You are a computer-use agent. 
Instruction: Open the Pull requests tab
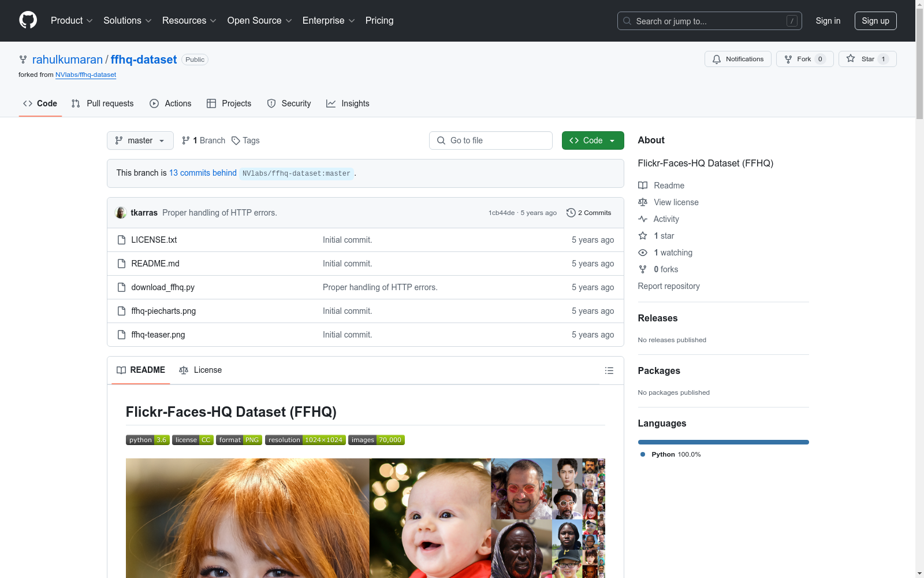(x=102, y=103)
